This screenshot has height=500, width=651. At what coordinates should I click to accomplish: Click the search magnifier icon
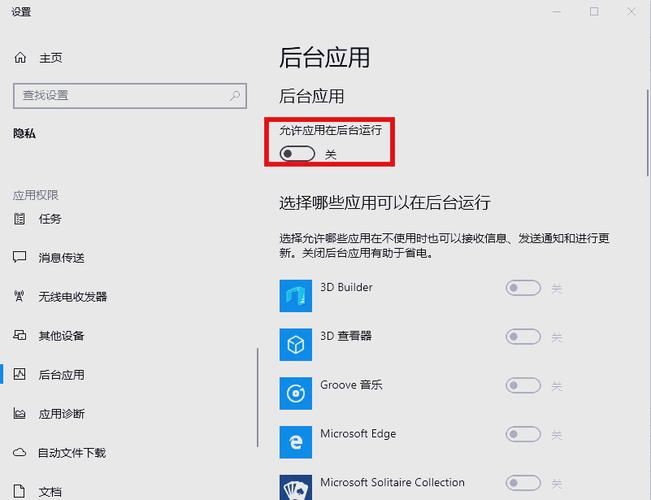(x=235, y=96)
